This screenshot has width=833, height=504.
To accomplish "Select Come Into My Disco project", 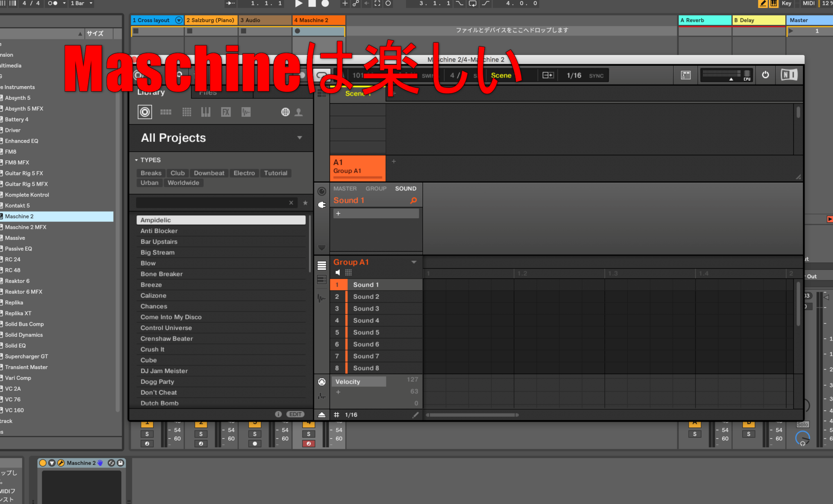I will 171,317.
